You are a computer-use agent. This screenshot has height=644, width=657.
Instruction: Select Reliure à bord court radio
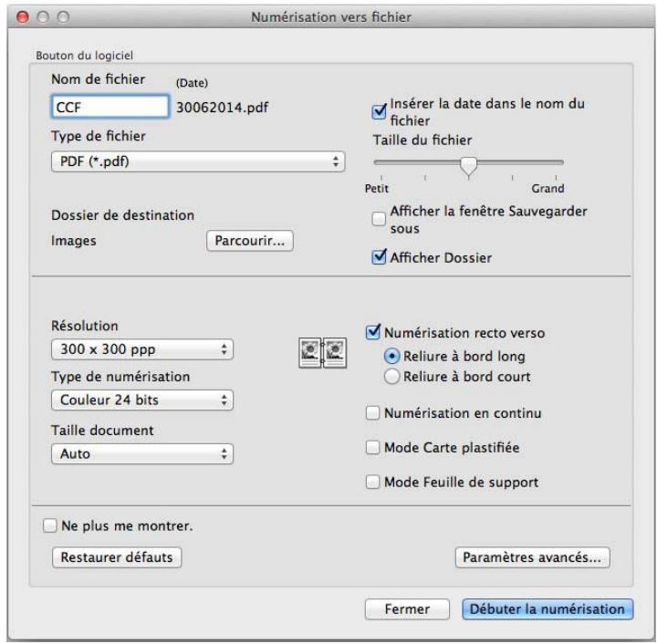point(391,377)
